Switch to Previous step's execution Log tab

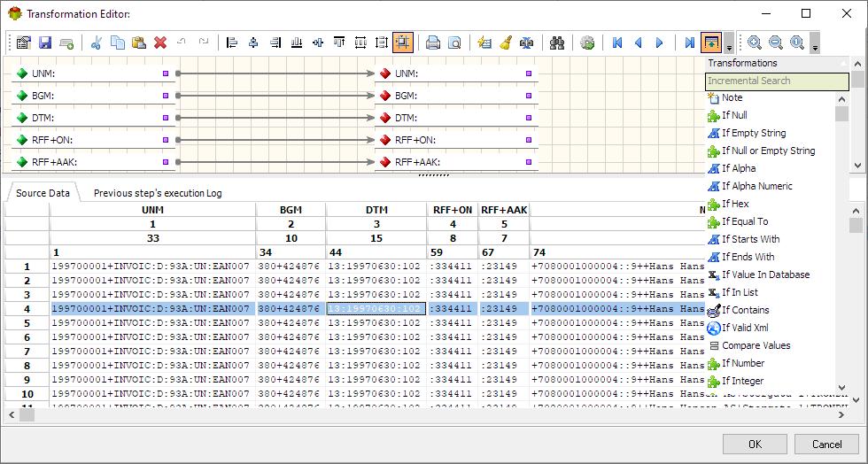[x=158, y=193]
